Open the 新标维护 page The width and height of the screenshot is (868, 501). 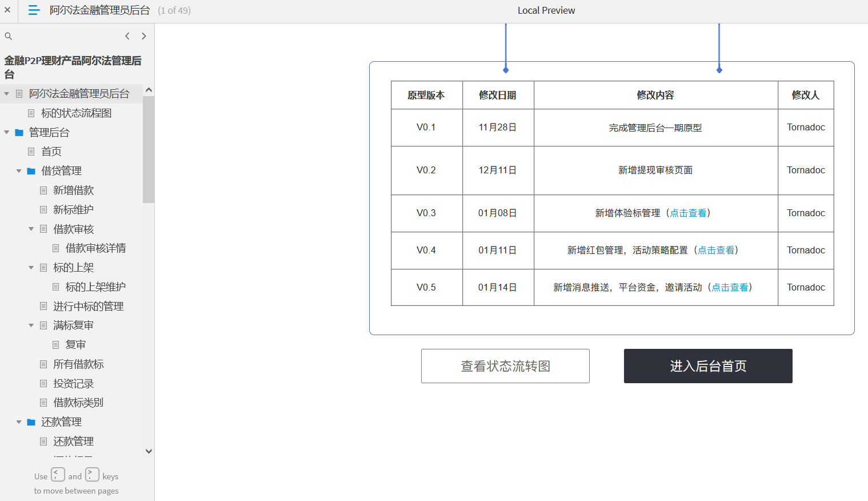(73, 210)
